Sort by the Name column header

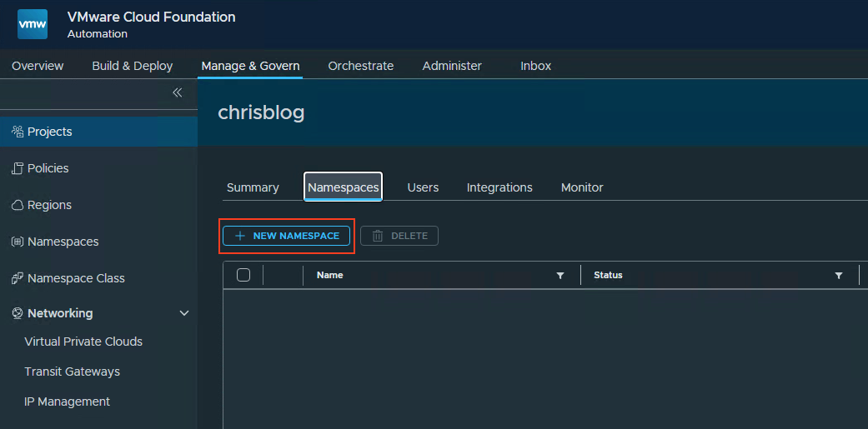click(330, 276)
